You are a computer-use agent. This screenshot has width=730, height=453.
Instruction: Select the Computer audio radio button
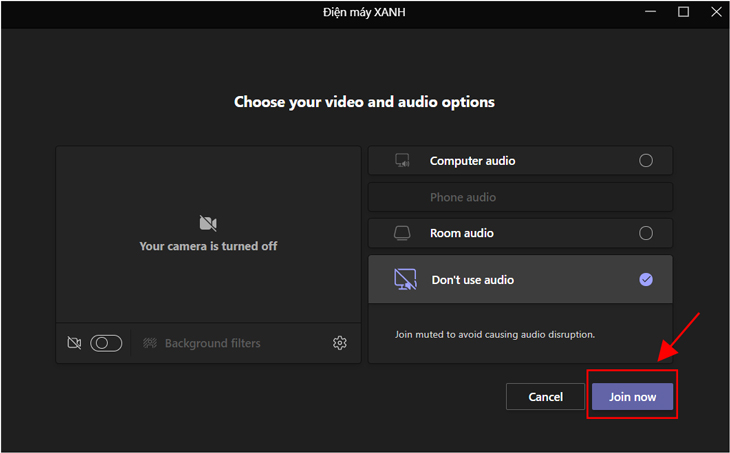pos(646,161)
